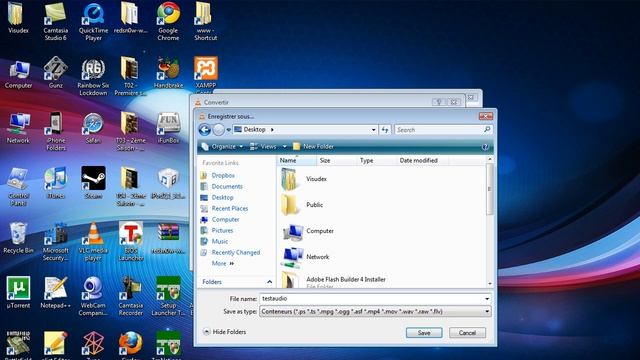The width and height of the screenshot is (640, 360).
Task: Click the Cancel button
Action: (467, 333)
